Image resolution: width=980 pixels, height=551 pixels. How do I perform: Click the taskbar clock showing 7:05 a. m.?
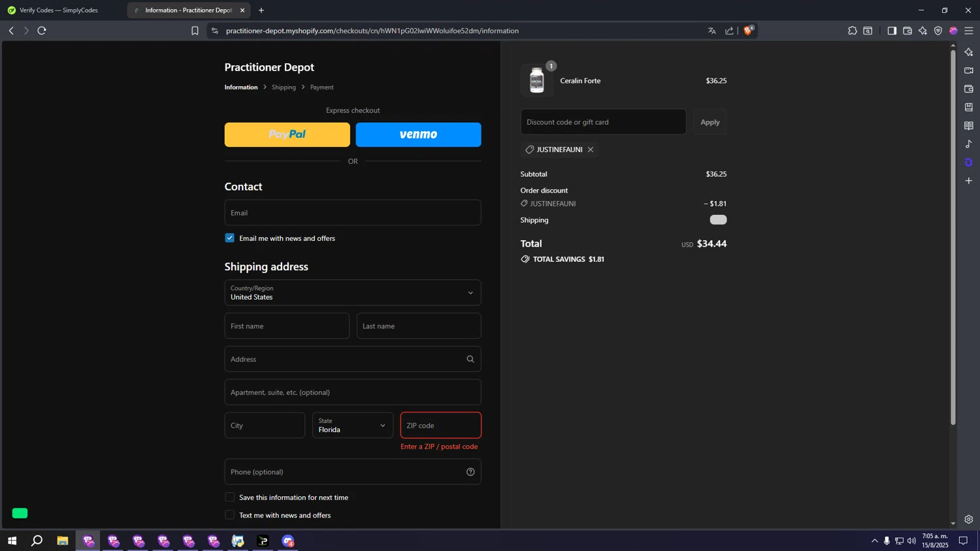coord(935,541)
